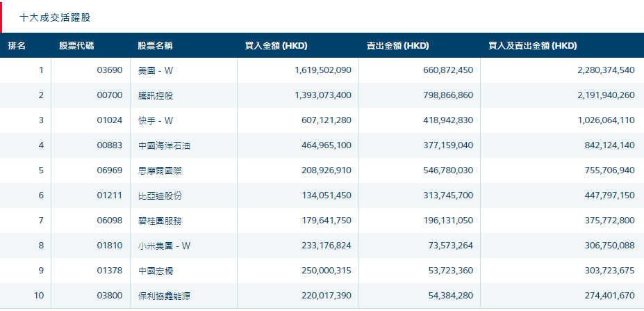Click the 買入金額 (HKD) column header
The image size is (644, 311).
coord(276,46)
